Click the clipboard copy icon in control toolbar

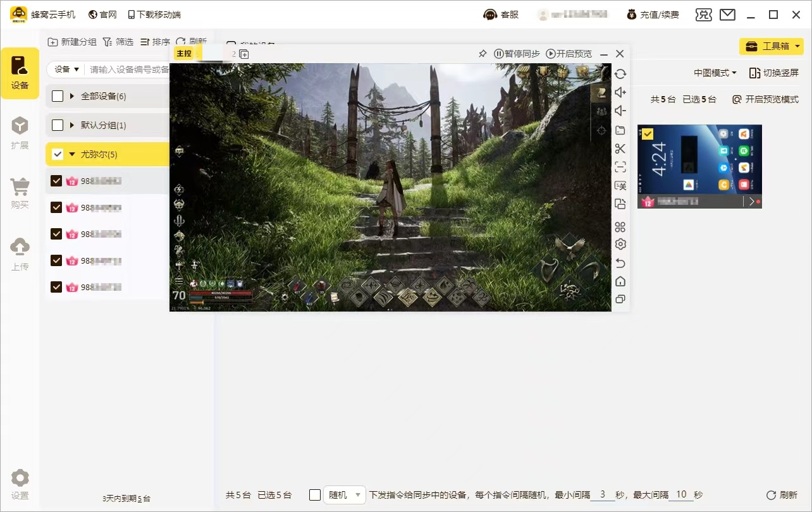point(620,204)
